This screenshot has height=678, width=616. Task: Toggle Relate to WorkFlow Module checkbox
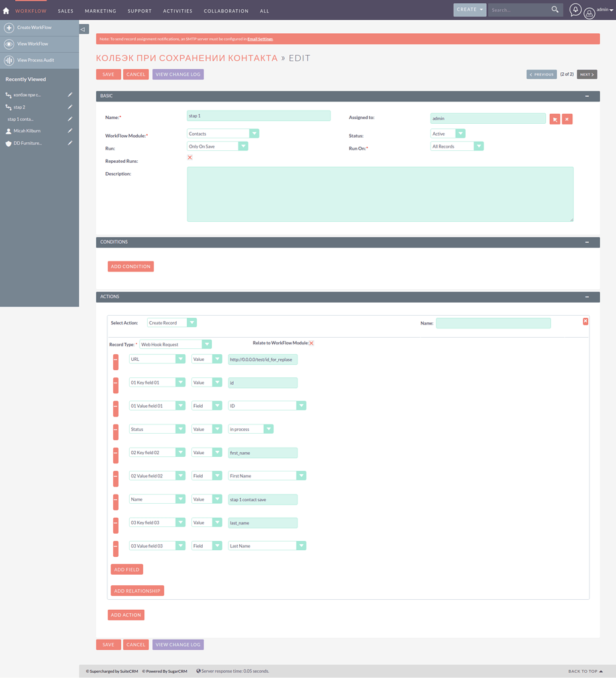click(x=311, y=343)
